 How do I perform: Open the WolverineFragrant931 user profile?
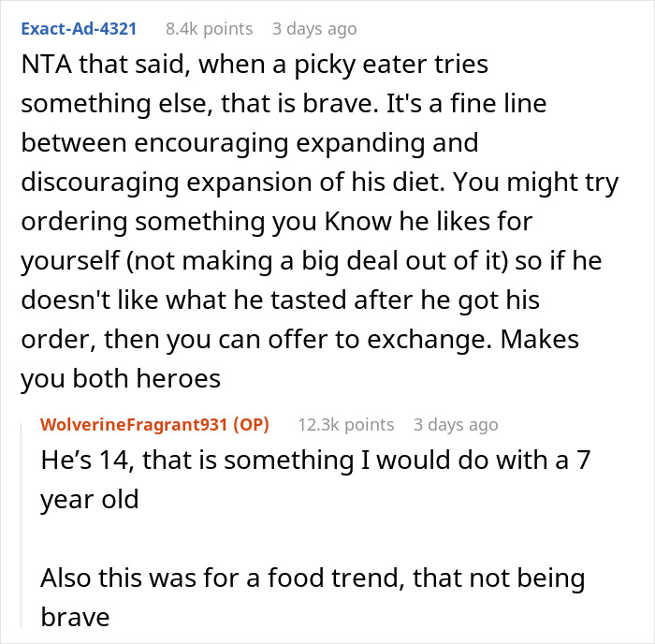click(x=134, y=425)
